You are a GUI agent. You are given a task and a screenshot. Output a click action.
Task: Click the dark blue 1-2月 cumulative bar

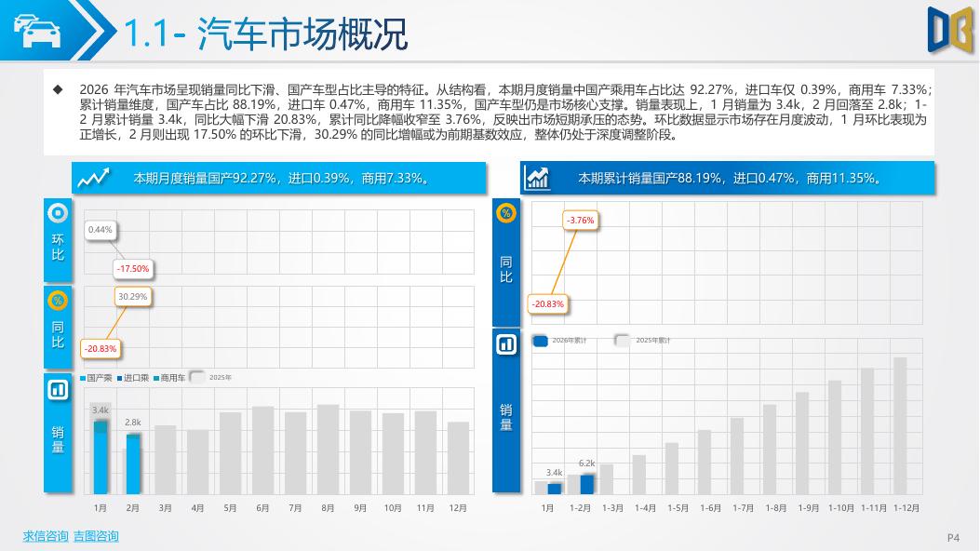tap(587, 485)
